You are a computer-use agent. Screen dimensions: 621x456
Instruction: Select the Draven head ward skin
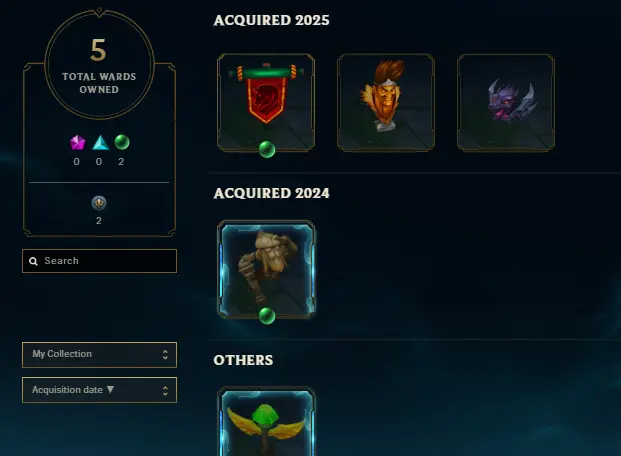point(386,102)
